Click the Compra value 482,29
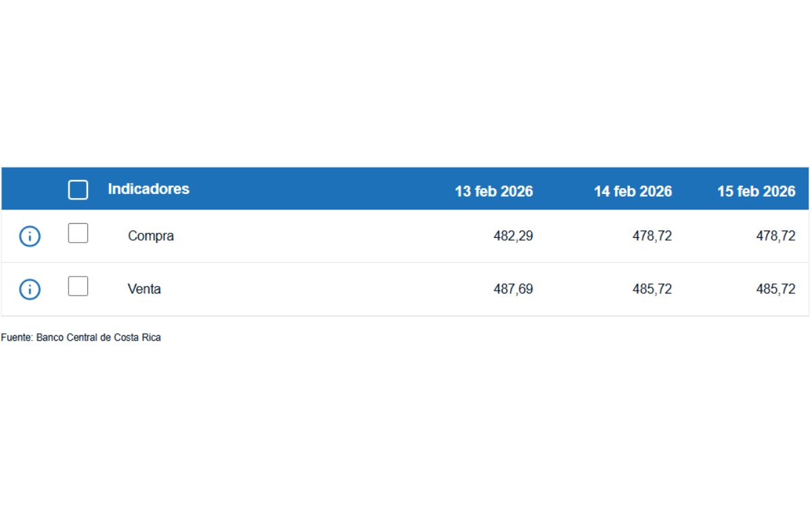The width and height of the screenshot is (812, 505). tap(514, 236)
